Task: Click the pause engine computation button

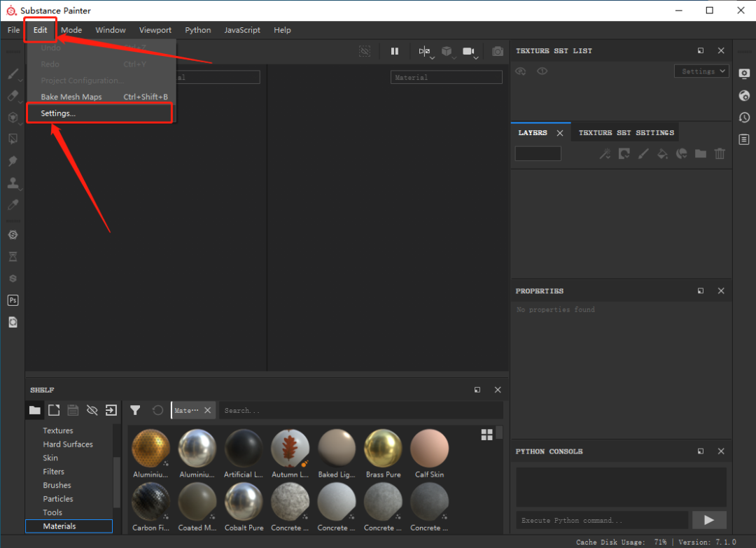Action: pos(394,51)
